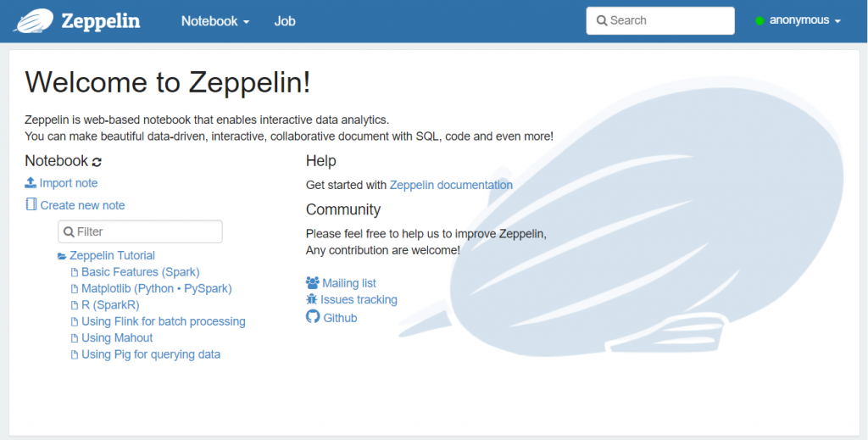Screen dimensions: 868x440
Task: Open Using Flink for batch processing note
Action: coord(163,321)
